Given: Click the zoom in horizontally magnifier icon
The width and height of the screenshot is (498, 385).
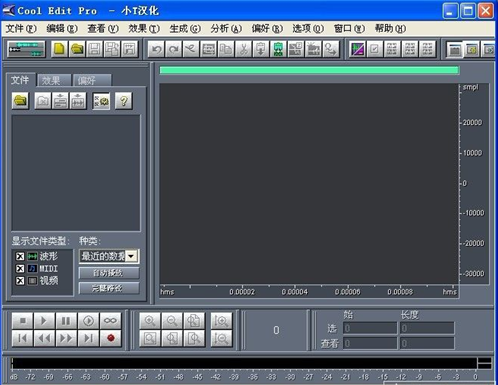Looking at the screenshot, I should coord(150,321).
